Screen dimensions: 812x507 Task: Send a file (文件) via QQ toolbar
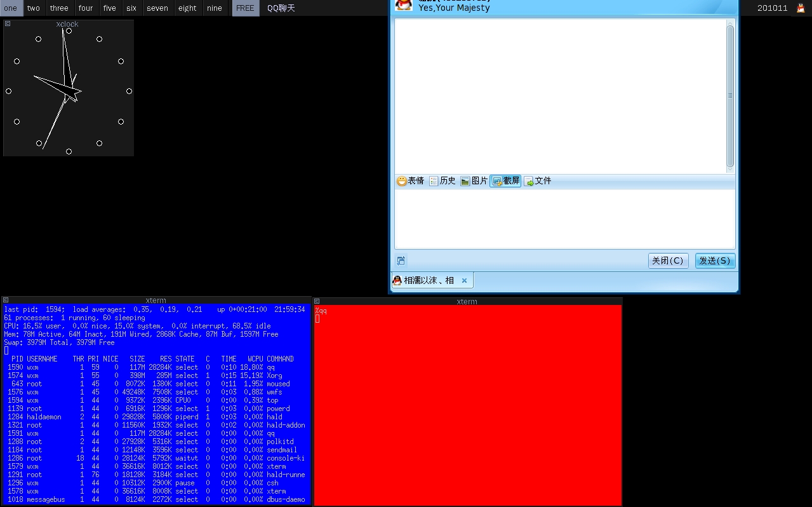(x=538, y=181)
